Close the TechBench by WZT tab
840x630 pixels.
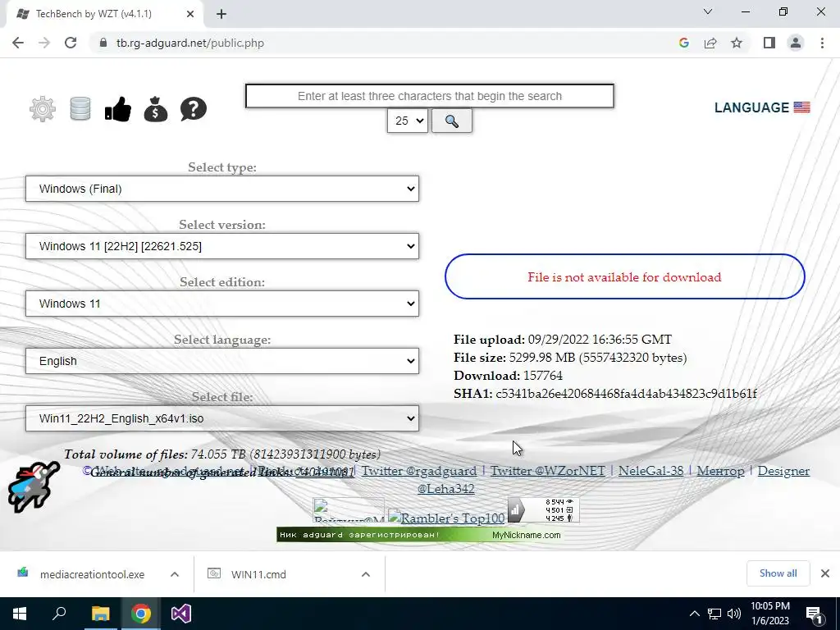[190, 14]
